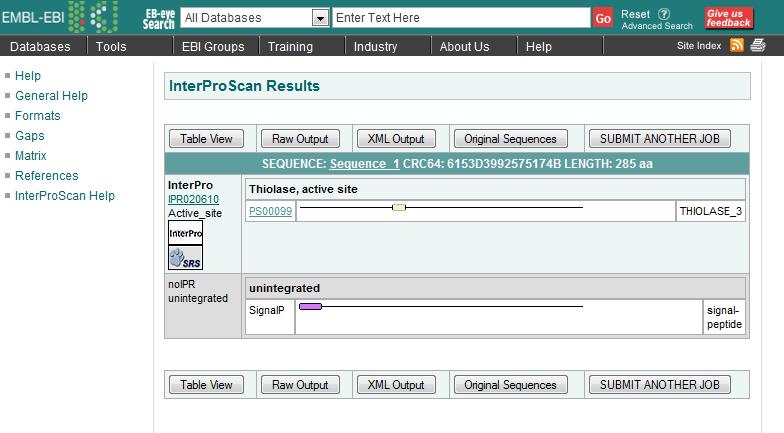Follow the PS00099 signature link
784x433 pixels.
pyautogui.click(x=270, y=211)
